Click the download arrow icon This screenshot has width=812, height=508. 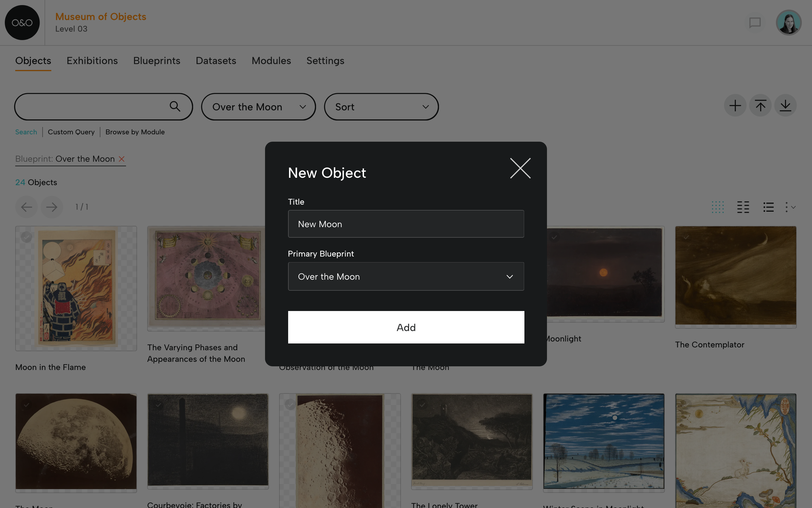[785, 106]
